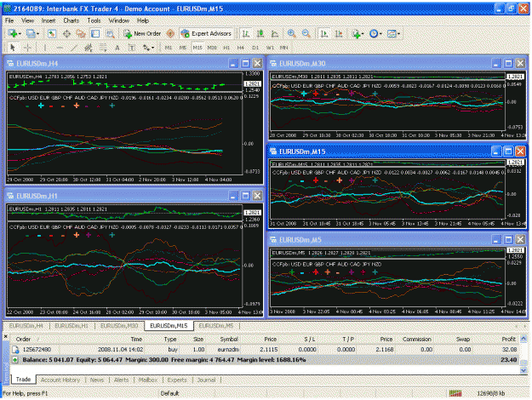Toggle the Terminal panel icon
The height and width of the screenshot is (400, 532).
coord(95,33)
